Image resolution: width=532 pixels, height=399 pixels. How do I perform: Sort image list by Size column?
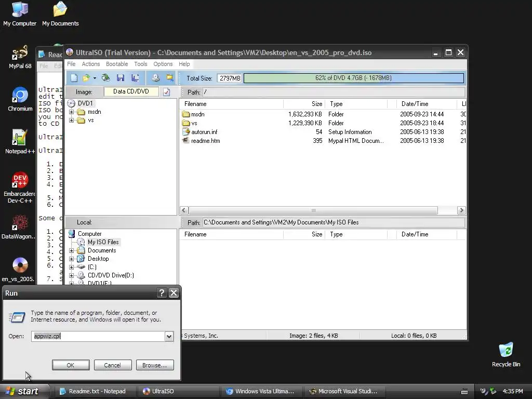click(x=304, y=104)
